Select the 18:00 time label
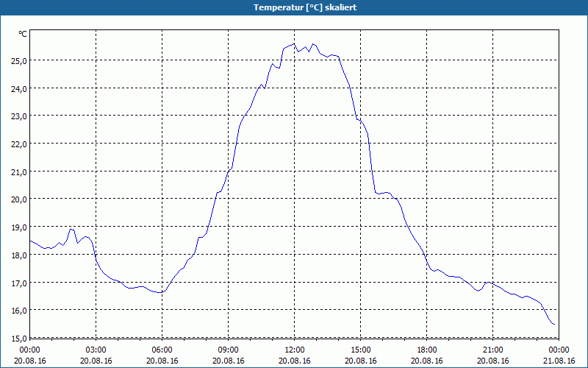This screenshot has width=588, height=368. [426, 350]
